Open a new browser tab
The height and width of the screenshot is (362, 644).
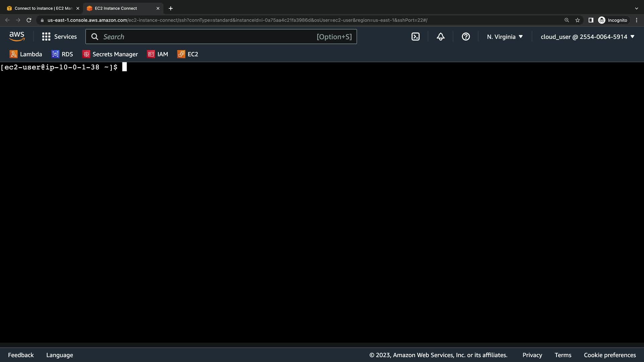click(x=170, y=8)
